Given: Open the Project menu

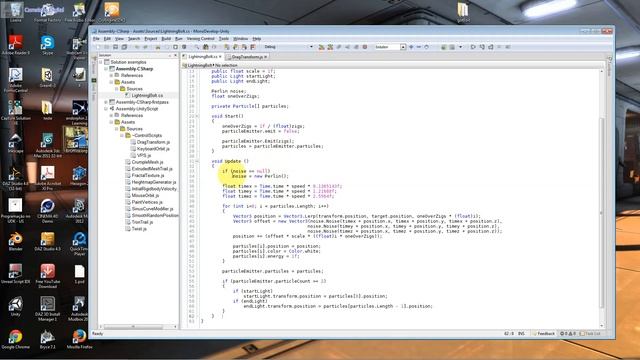Looking at the screenshot, I should (x=151, y=39).
